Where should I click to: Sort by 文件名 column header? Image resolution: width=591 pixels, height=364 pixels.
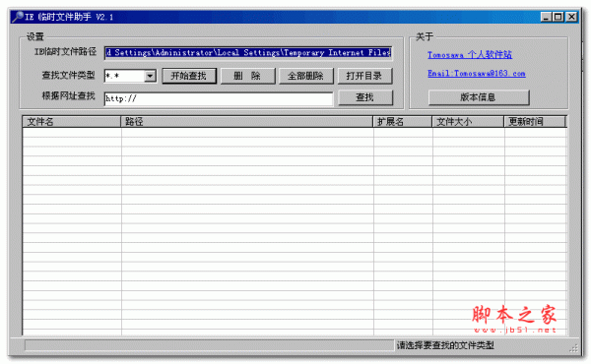point(72,122)
